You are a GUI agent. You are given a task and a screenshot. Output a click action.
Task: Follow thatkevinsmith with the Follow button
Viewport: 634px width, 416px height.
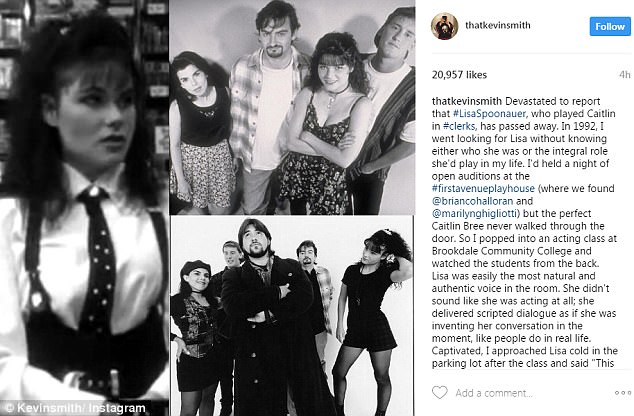[x=610, y=27]
